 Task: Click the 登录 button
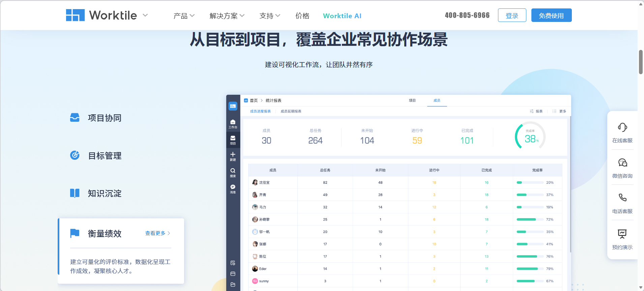[x=512, y=15]
